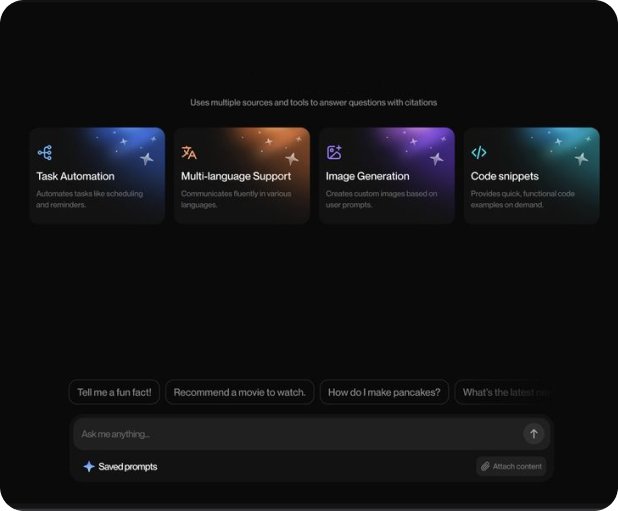
Task: Choose the "Tell me a fun fact!" suggestion
Action: click(x=114, y=392)
